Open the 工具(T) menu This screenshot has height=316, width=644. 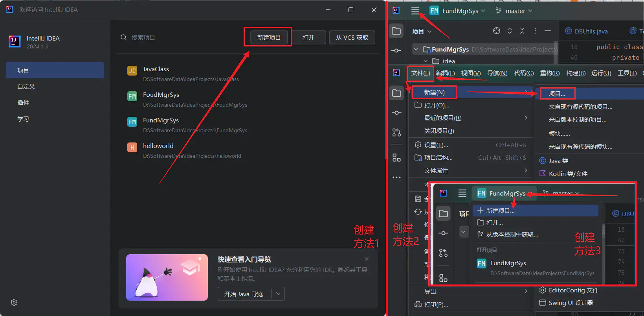point(627,73)
